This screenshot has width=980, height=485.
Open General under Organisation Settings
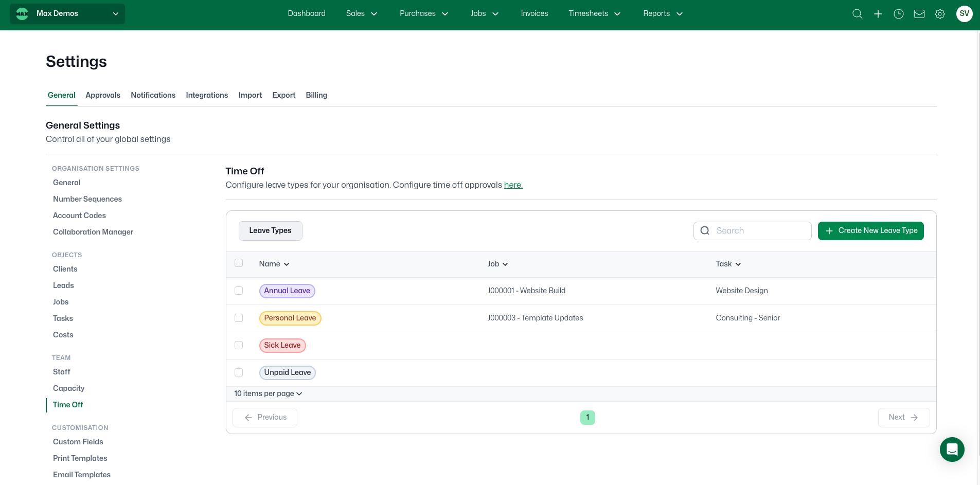click(67, 183)
